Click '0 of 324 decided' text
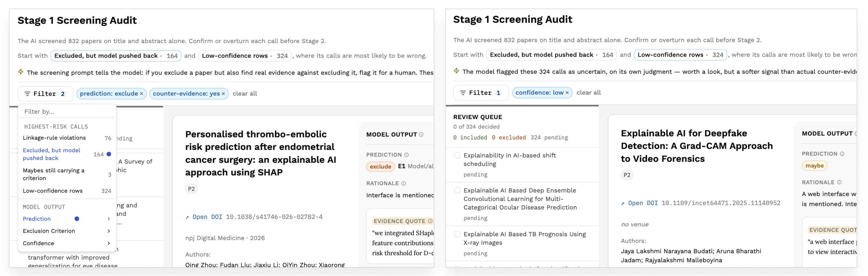 pyautogui.click(x=476, y=127)
